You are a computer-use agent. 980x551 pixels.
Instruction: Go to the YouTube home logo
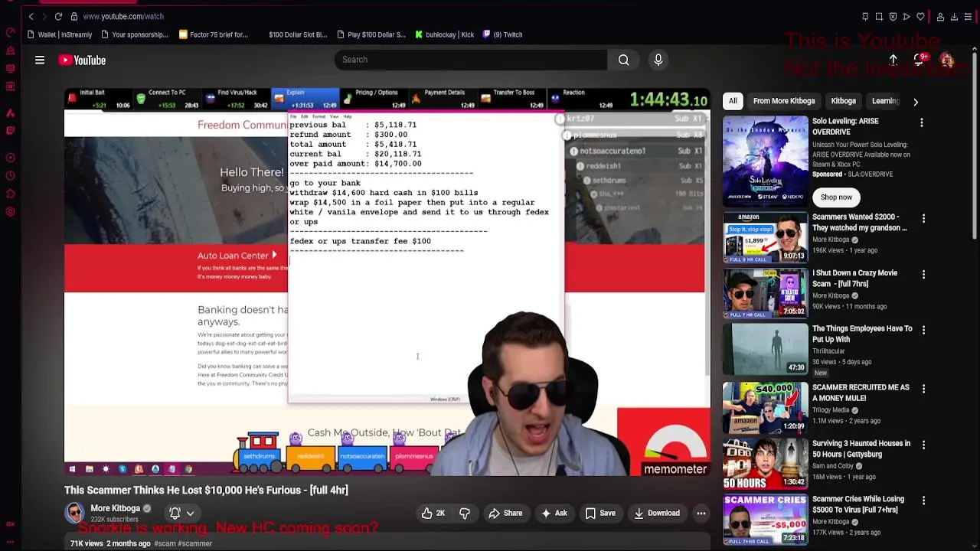[x=82, y=60]
